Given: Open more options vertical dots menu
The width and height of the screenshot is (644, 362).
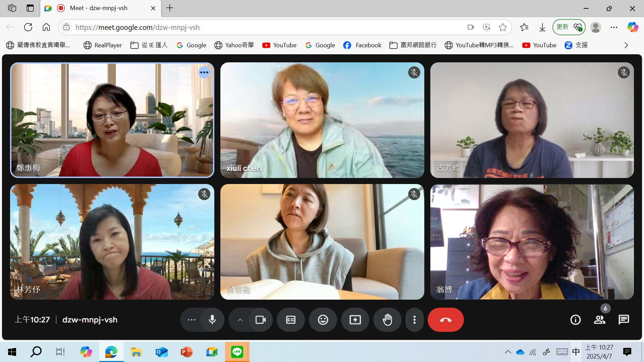Looking at the screenshot, I should (415, 320).
